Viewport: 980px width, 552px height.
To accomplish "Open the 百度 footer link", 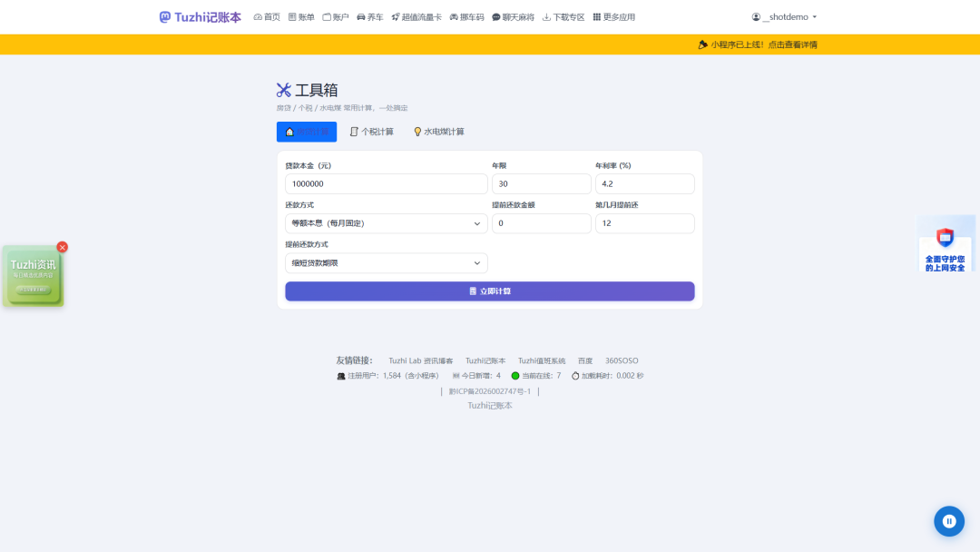I will tap(585, 360).
